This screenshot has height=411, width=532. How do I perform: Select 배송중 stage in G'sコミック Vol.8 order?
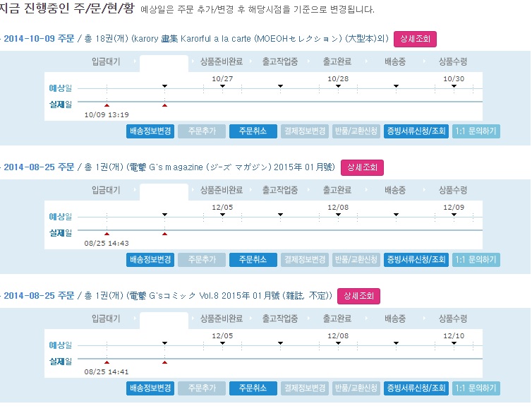pos(395,318)
